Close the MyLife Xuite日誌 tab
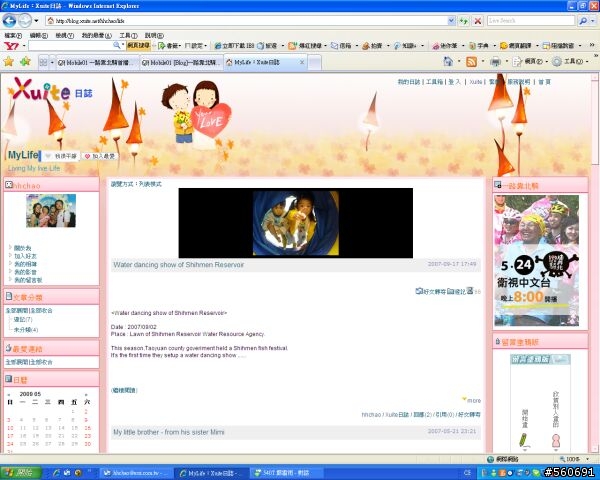Image resolution: width=600 pixels, height=480 pixels. pos(302,62)
